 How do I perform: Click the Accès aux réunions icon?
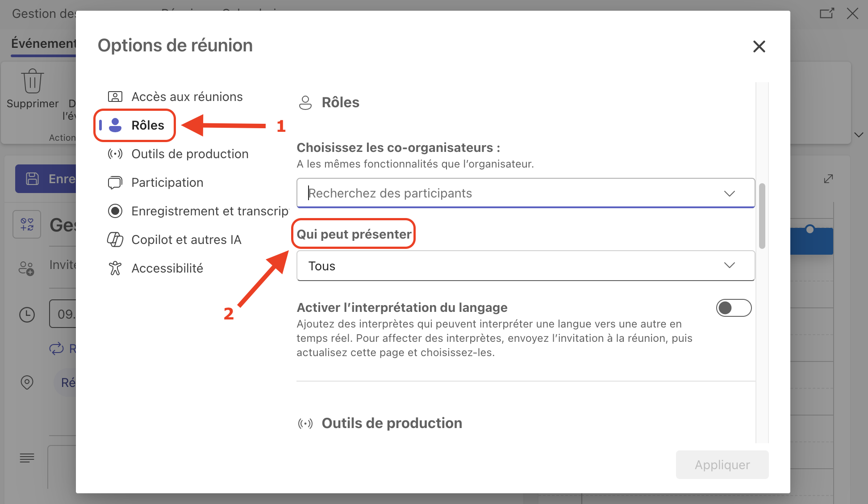point(115,97)
